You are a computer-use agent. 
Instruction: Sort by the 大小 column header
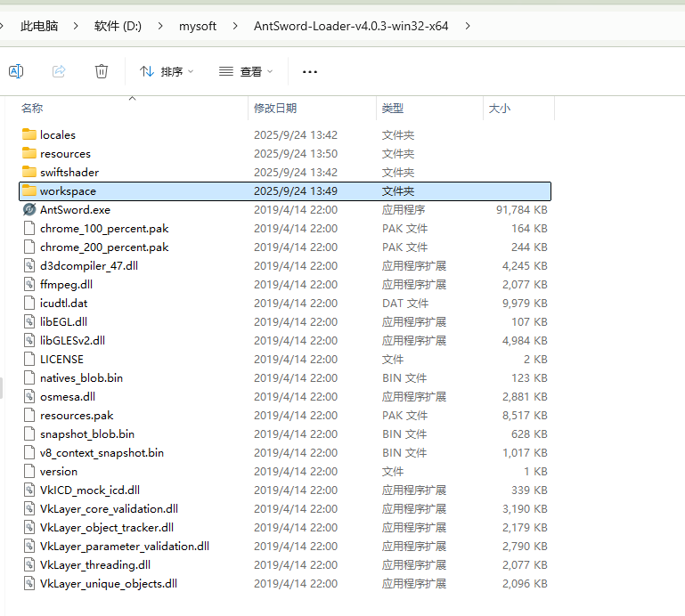pyautogui.click(x=499, y=109)
